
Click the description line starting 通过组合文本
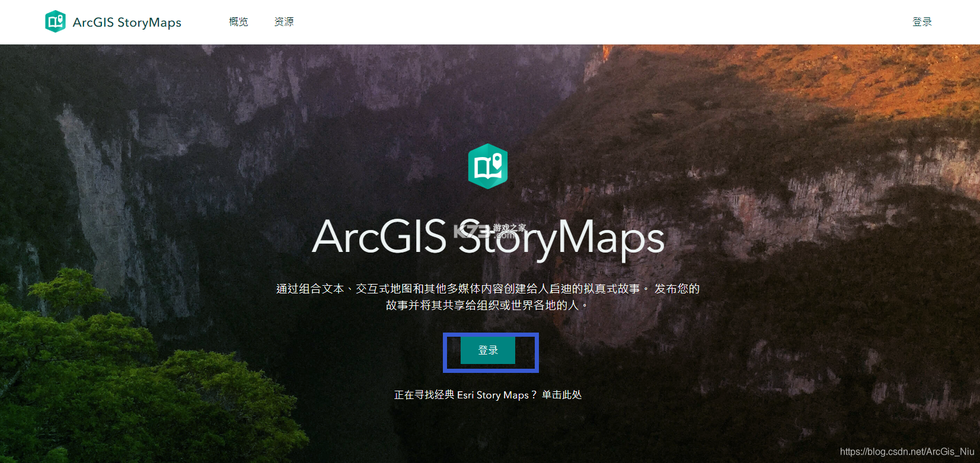(x=488, y=289)
